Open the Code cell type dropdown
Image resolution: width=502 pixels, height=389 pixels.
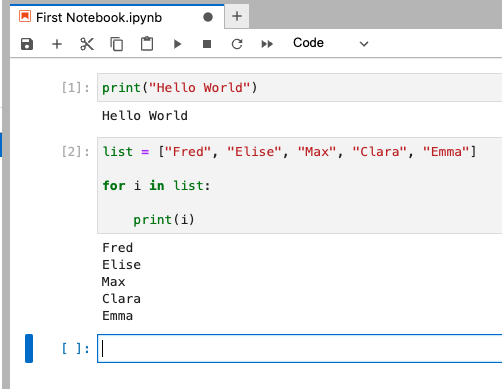pos(331,43)
